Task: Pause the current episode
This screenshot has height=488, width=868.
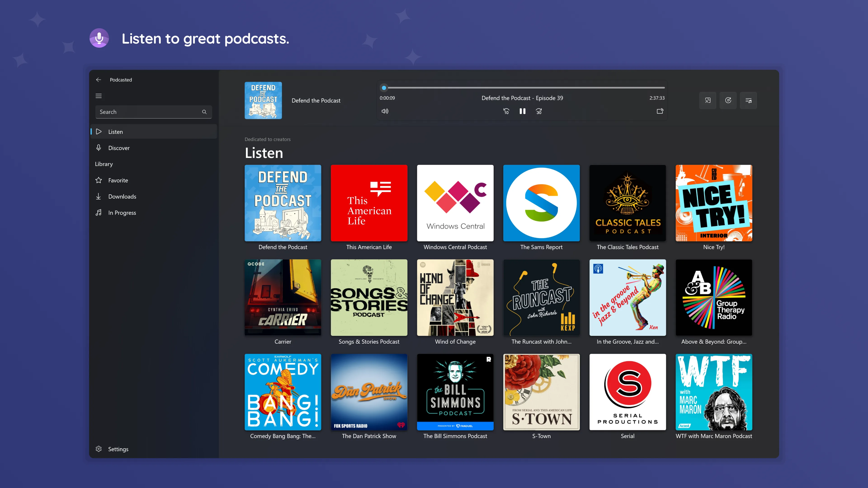Action: tap(522, 111)
